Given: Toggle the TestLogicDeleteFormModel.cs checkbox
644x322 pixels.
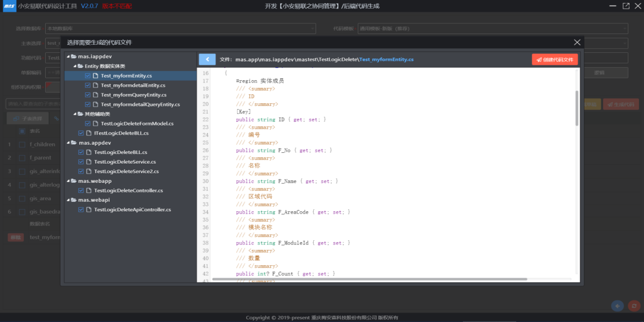Looking at the screenshot, I should click(x=88, y=123).
